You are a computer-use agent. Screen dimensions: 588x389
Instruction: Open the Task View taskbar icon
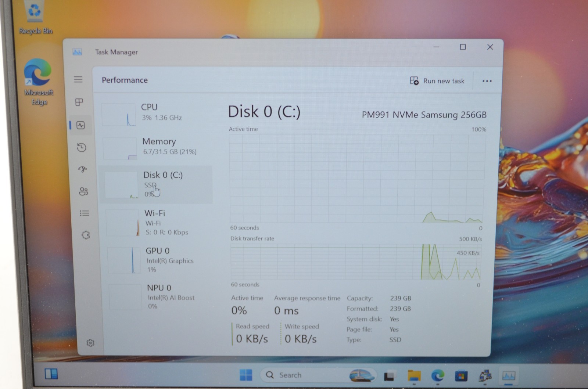pos(389,376)
